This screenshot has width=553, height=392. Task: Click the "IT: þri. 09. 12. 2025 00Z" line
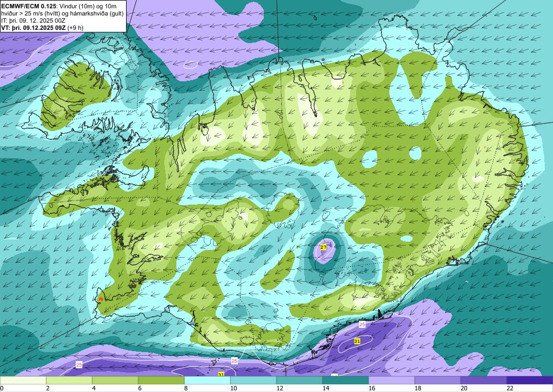click(33, 20)
